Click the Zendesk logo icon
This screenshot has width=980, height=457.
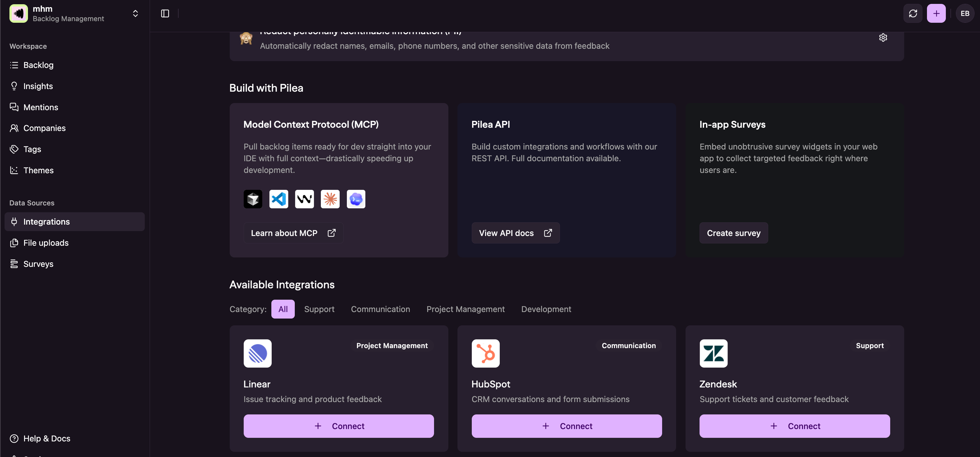[x=714, y=354]
